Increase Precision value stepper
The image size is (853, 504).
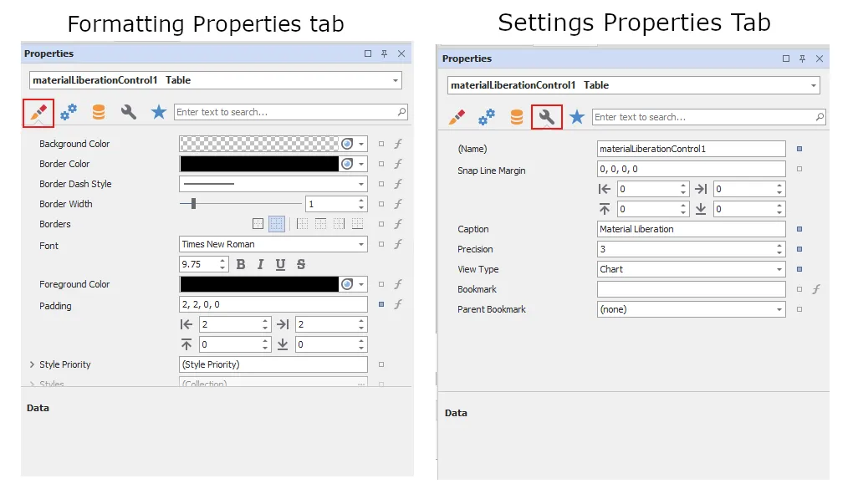(779, 246)
